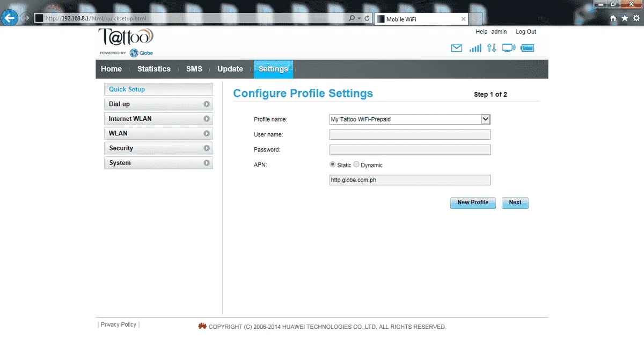The image size is (644, 345).
Task: Click the APN field http.globe.com.ph
Action: [x=410, y=180]
